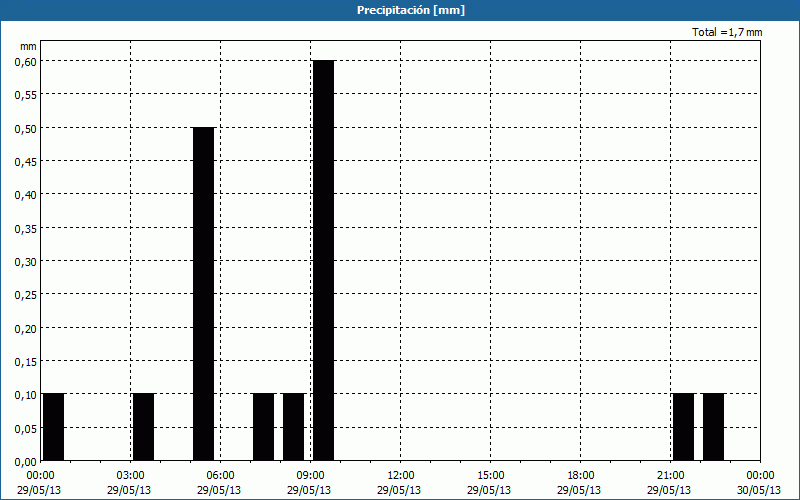The image size is (800, 500).
Task: Click the Total =1,7 mm label
Action: pyautogui.click(x=727, y=32)
